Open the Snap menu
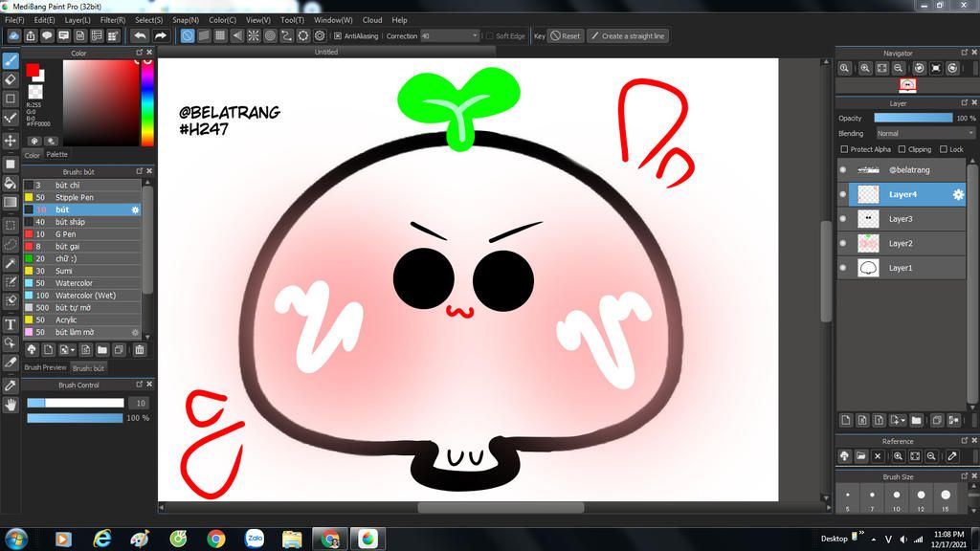 pyautogui.click(x=186, y=20)
